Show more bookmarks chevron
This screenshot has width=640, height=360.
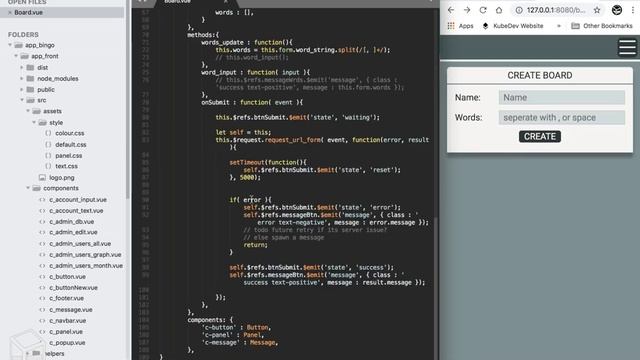tap(559, 26)
